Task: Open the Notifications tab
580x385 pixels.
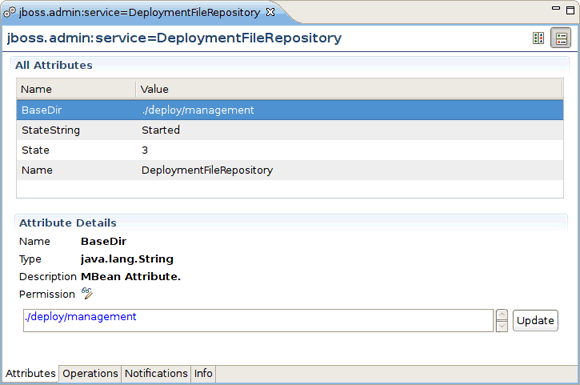Action: (x=156, y=373)
